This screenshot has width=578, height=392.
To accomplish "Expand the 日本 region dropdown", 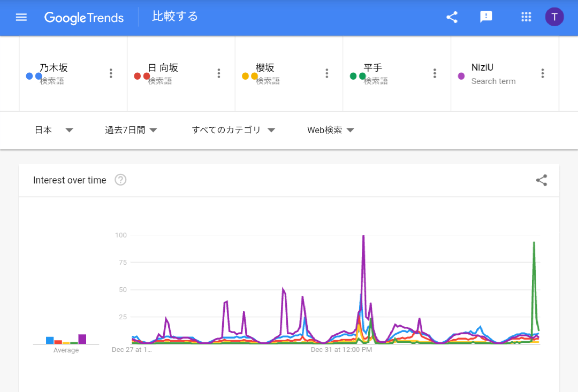I will pyautogui.click(x=54, y=130).
